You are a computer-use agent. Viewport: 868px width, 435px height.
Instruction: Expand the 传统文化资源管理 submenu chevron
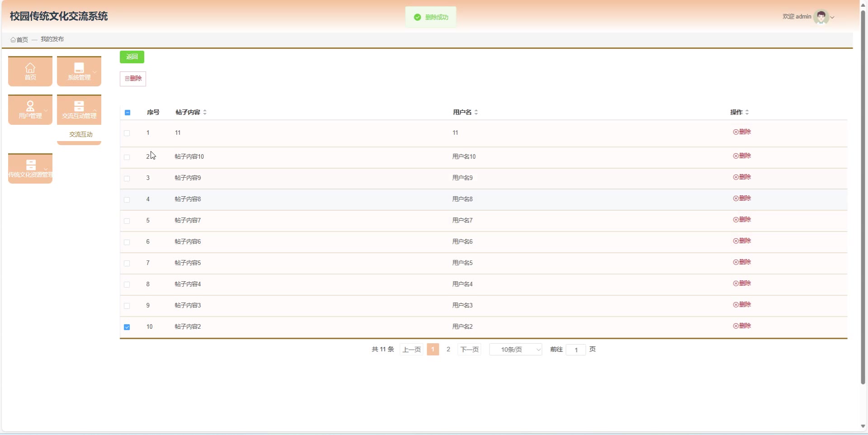46,169
